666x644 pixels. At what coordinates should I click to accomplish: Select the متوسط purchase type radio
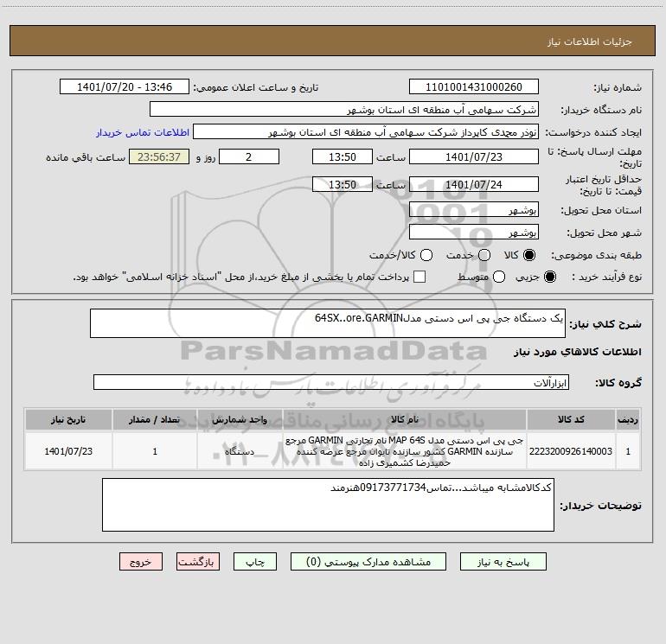click(499, 277)
